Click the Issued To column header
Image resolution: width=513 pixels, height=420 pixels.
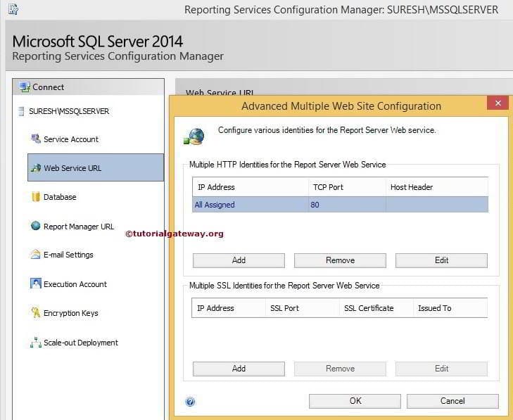[450, 308]
